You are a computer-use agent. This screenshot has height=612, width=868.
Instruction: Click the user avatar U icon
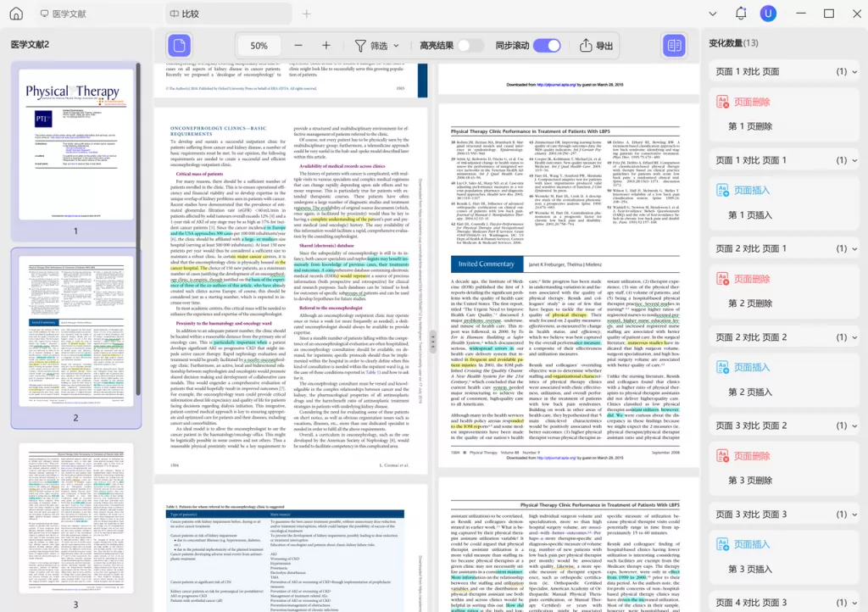[x=768, y=14]
